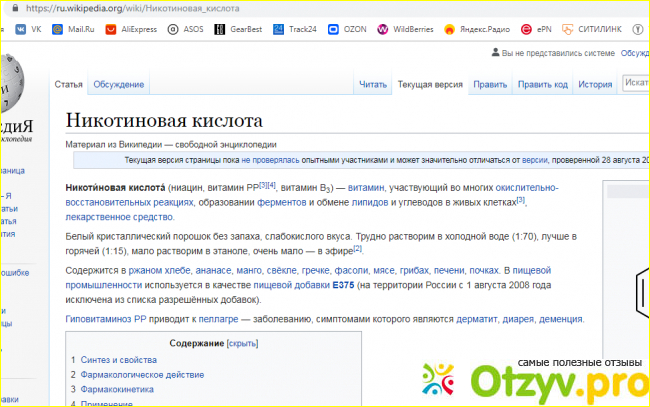Screen dimensions: 650x407
Task: Open the История tab
Action: click(594, 85)
